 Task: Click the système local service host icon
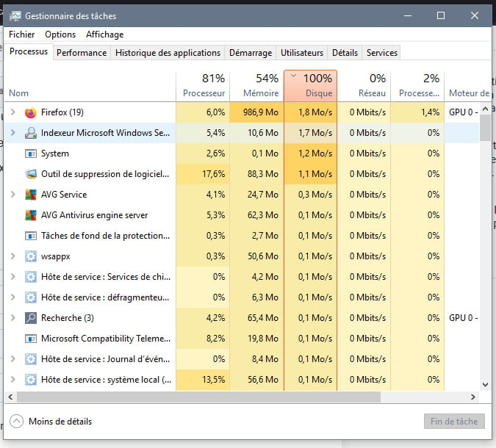click(x=31, y=380)
